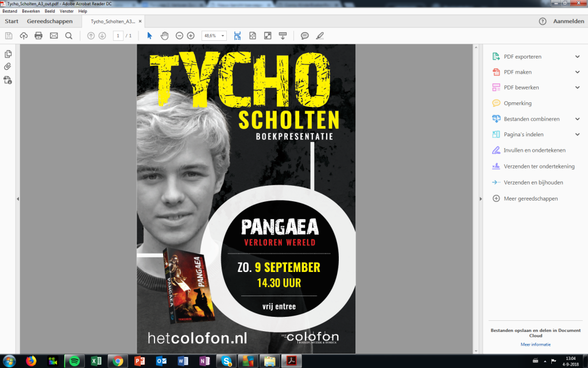Click the document vertical scrollbar down arrow
The height and width of the screenshot is (368, 588).
coord(476,351)
